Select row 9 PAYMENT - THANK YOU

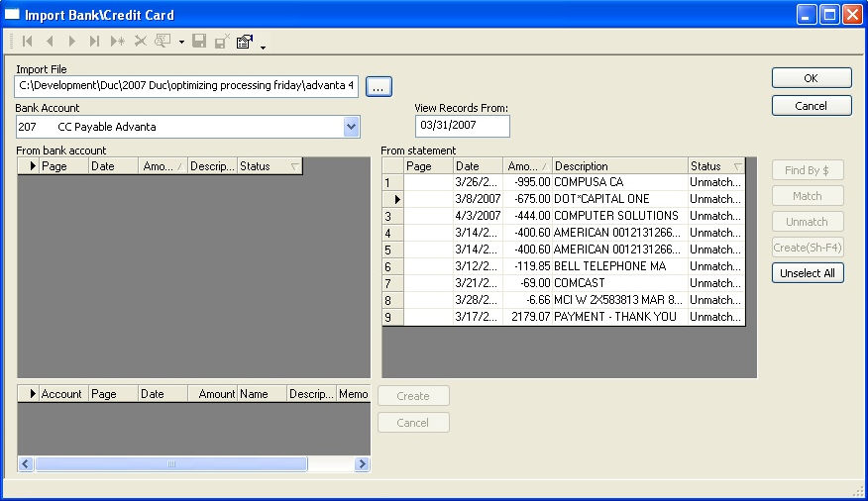tap(564, 317)
